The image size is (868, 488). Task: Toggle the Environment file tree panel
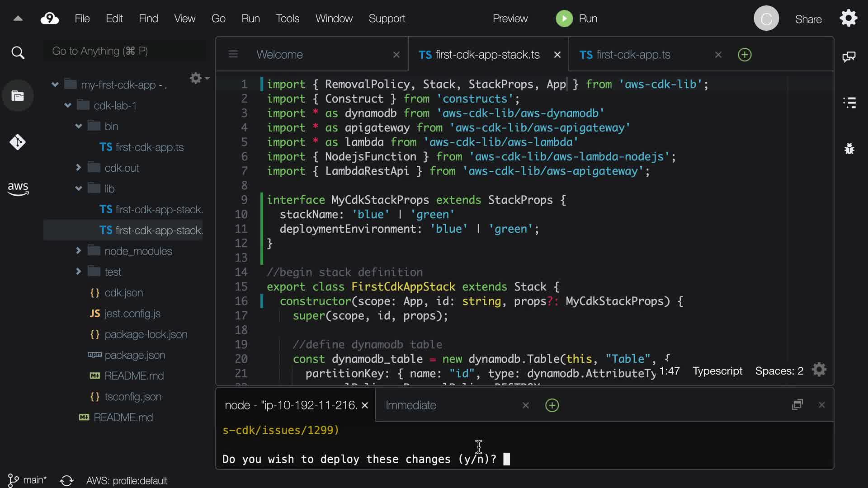tap(18, 96)
